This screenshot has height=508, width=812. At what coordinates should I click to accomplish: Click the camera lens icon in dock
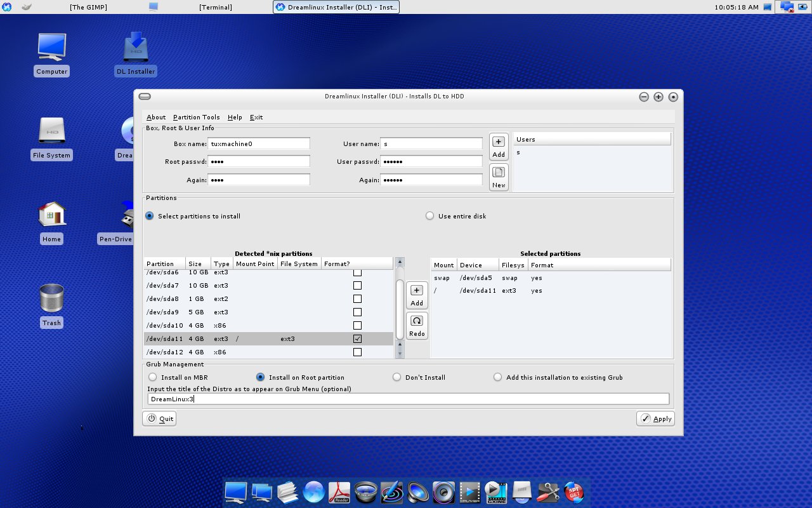click(x=366, y=492)
